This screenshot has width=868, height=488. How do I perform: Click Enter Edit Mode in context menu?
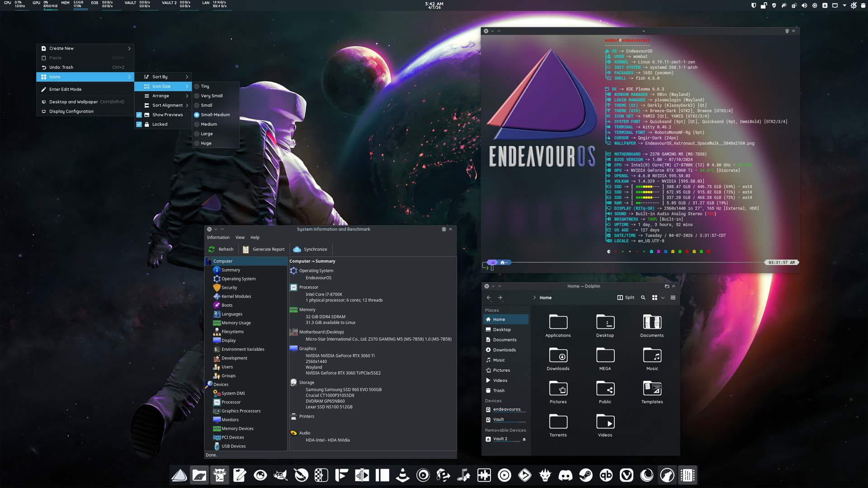(x=66, y=89)
